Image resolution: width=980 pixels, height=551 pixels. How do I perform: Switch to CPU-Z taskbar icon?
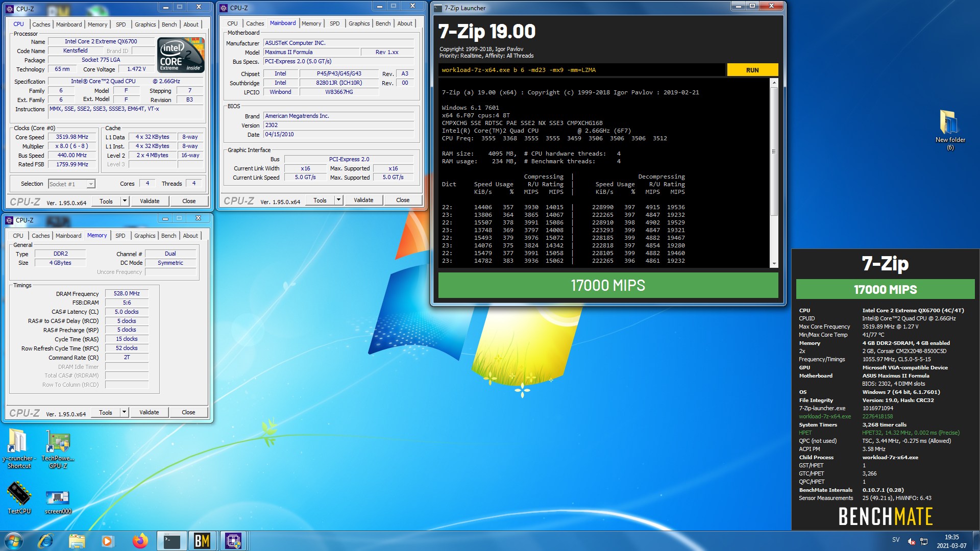[233, 541]
